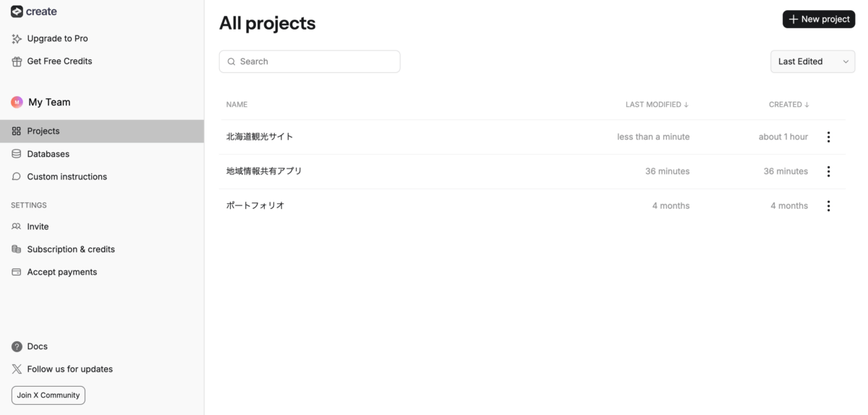Open Subscription & credits settings
This screenshot has height=415, width=868.
(71, 249)
